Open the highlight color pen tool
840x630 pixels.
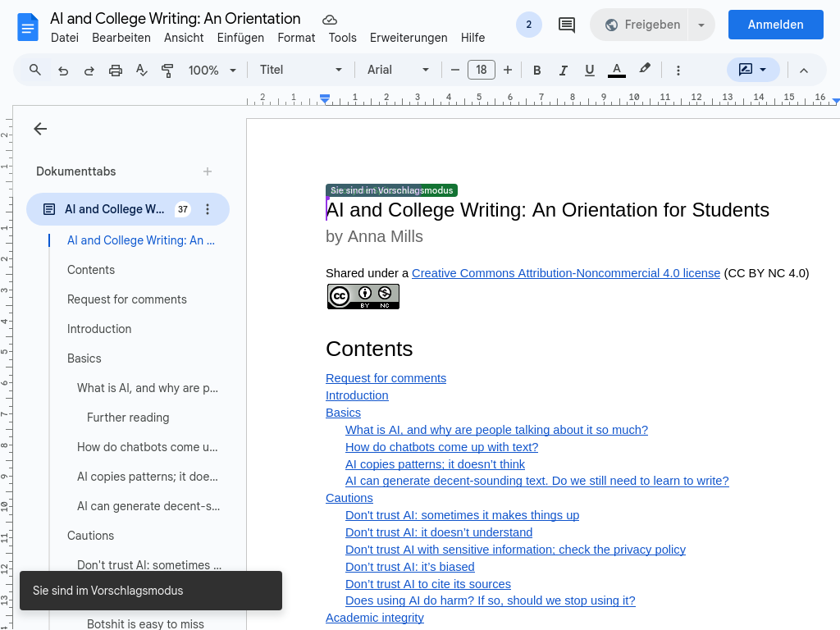point(645,69)
